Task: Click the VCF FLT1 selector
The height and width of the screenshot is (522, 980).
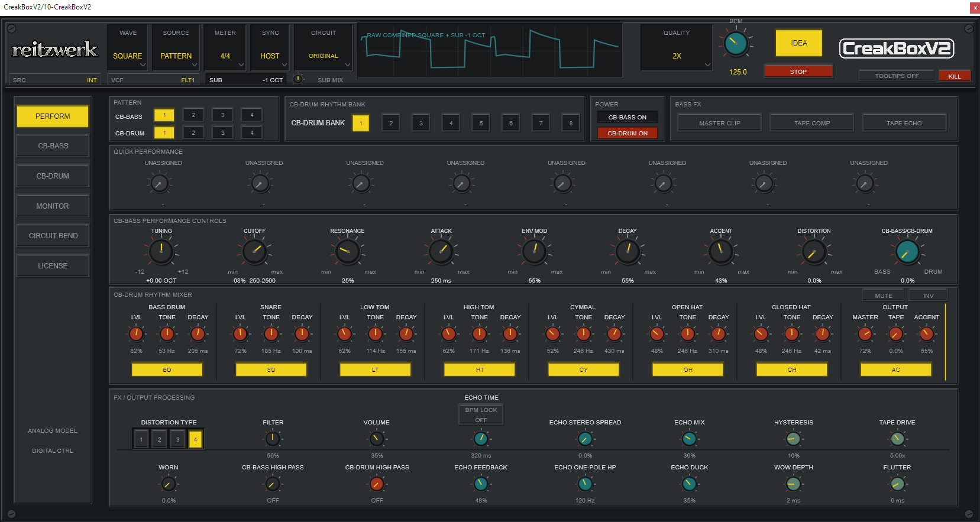Action: pos(153,80)
